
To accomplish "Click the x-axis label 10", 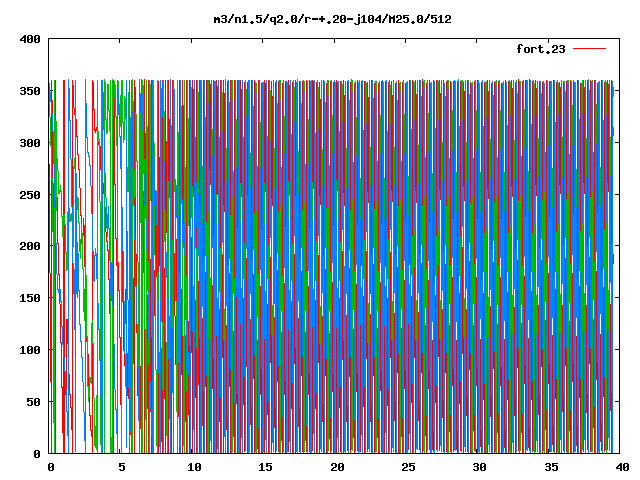I will point(194,467).
